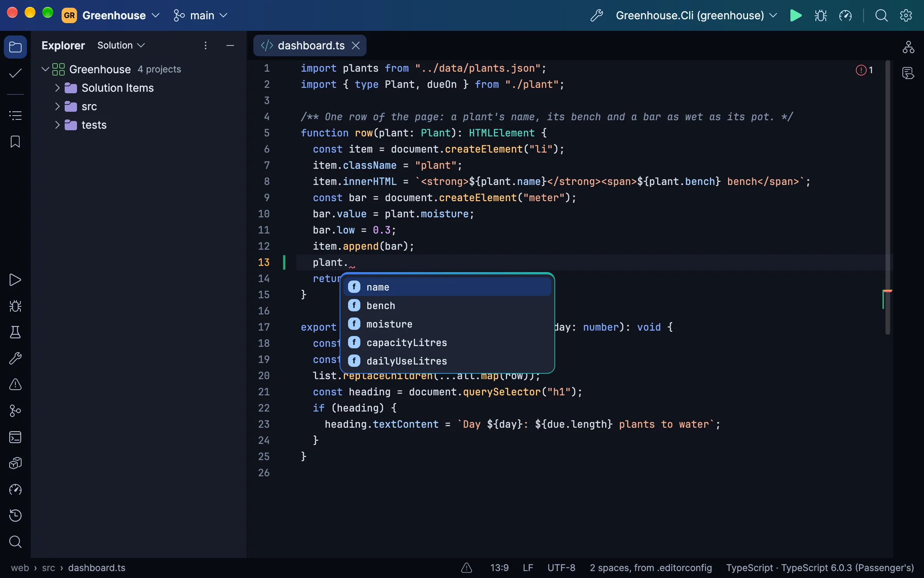The width and height of the screenshot is (924, 578).
Task: Open the Debug bug icon in left sidebar
Action: pyautogui.click(x=15, y=306)
